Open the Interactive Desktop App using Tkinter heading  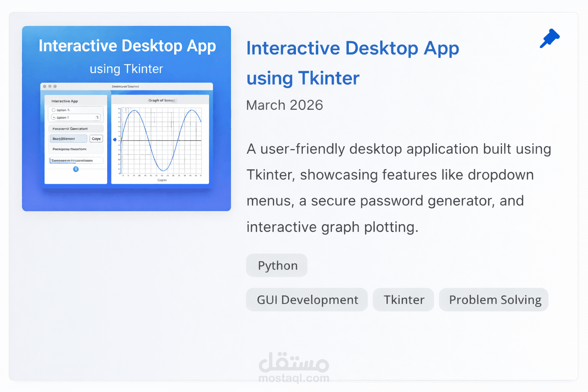pyautogui.click(x=353, y=63)
